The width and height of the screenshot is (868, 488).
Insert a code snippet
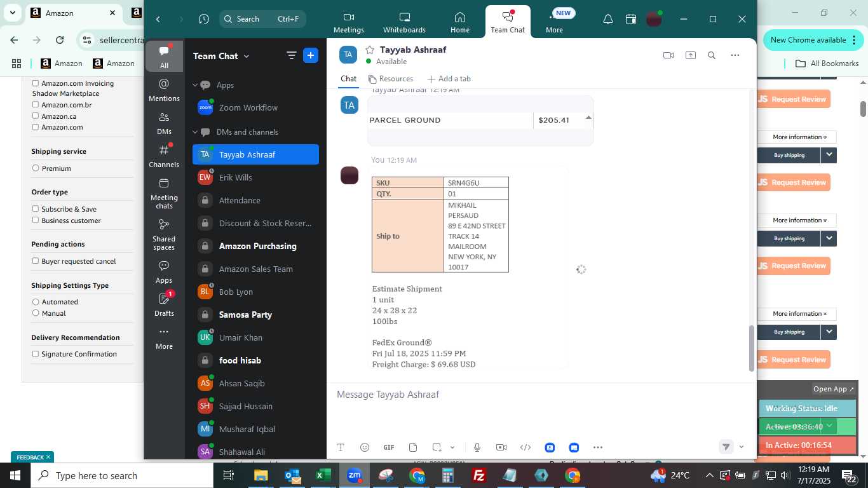pos(526,447)
